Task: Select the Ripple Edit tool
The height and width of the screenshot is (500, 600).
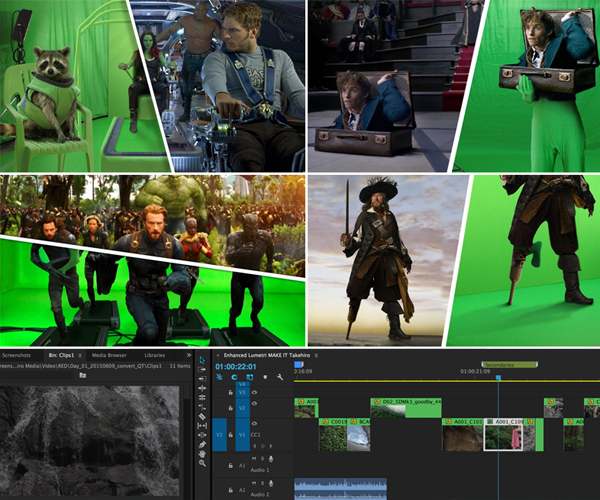Action: (202, 388)
